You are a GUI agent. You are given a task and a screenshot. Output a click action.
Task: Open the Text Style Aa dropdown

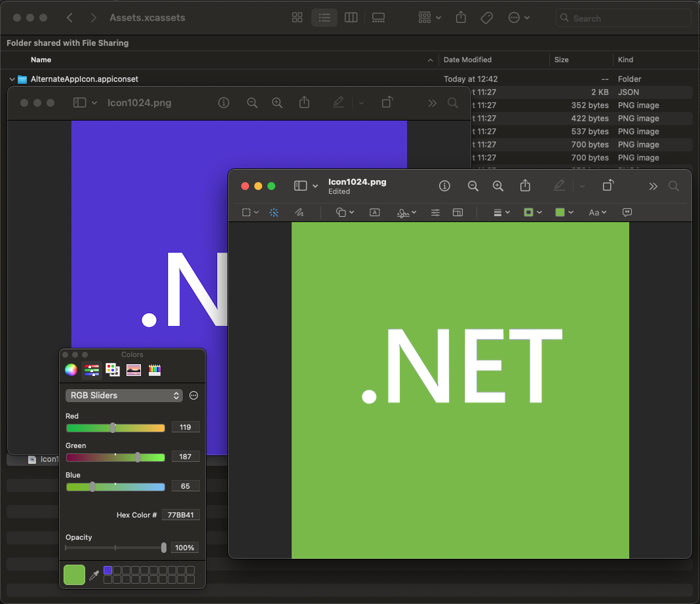[x=597, y=212]
